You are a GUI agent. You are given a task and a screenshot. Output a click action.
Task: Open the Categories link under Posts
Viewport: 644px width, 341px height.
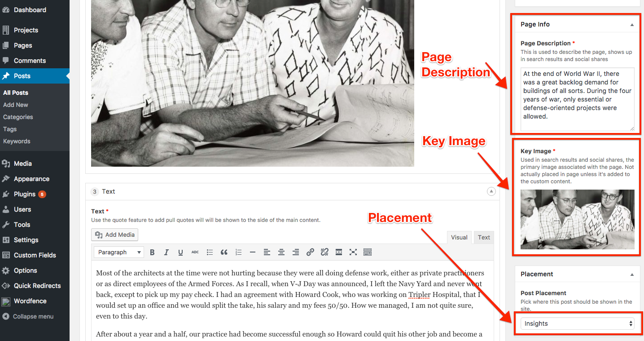(18, 117)
